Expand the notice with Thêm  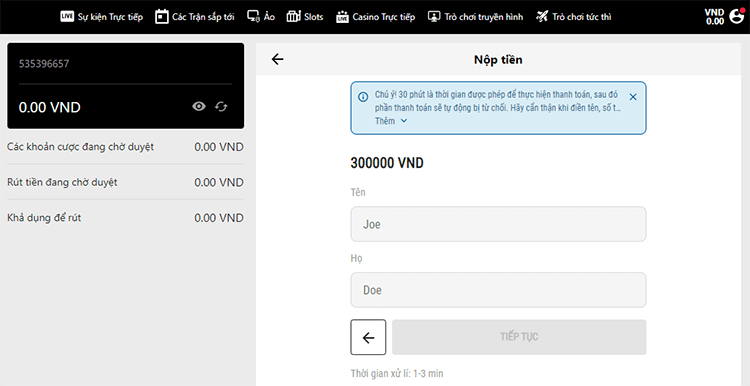pos(391,121)
